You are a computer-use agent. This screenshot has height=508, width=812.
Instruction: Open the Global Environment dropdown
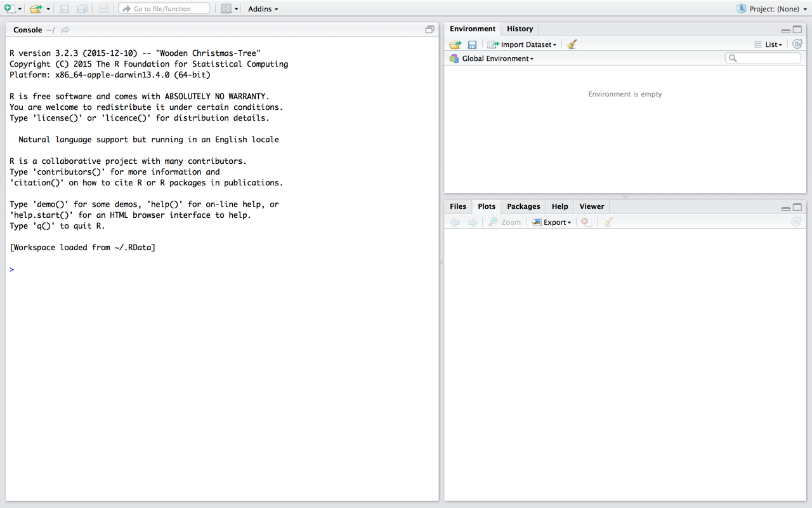coord(492,58)
